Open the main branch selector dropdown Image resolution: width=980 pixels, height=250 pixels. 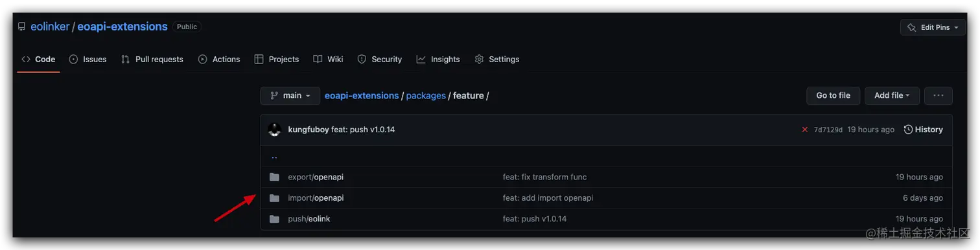click(x=290, y=96)
